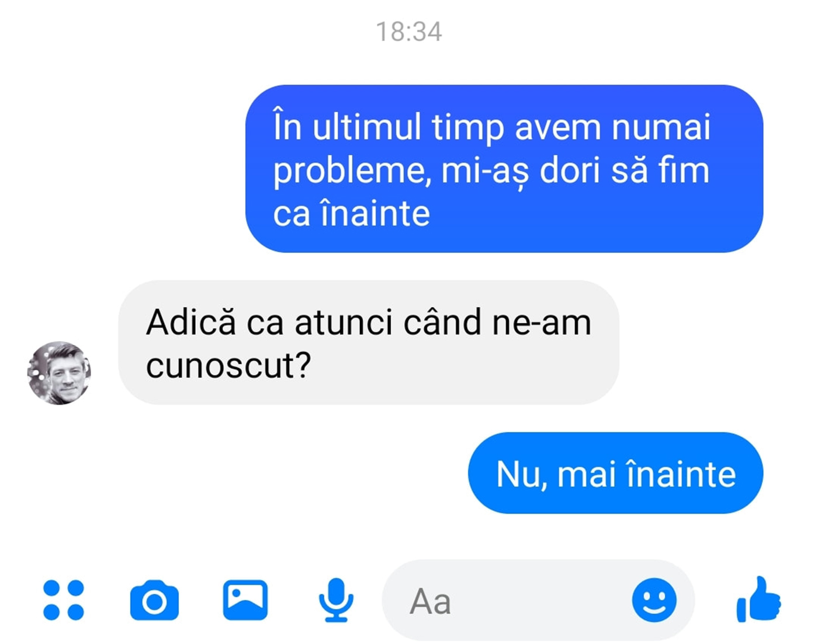Send a thumbs-up like
This screenshot has width=818, height=644.
pyautogui.click(x=758, y=600)
